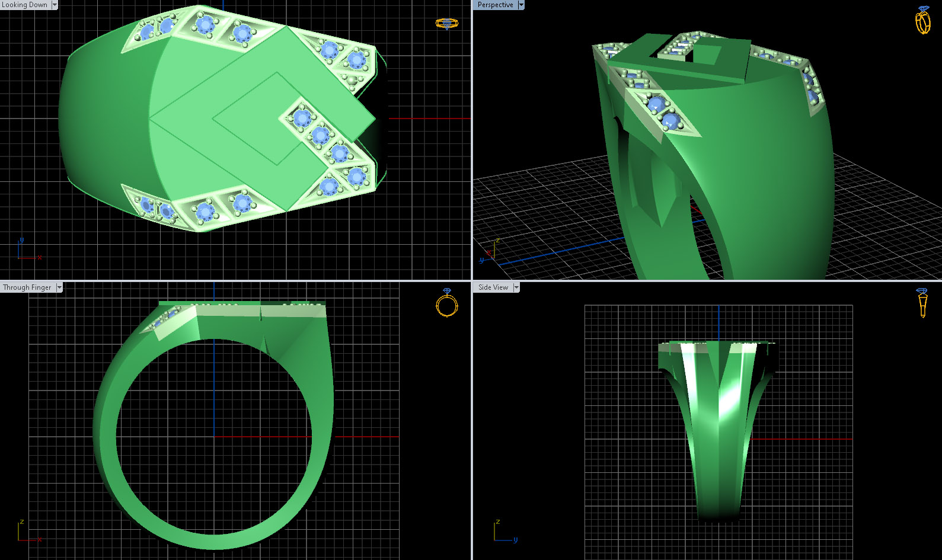Click the ring front icon in Through Finger viewport
Viewport: 942px width, 560px height.
447,302
